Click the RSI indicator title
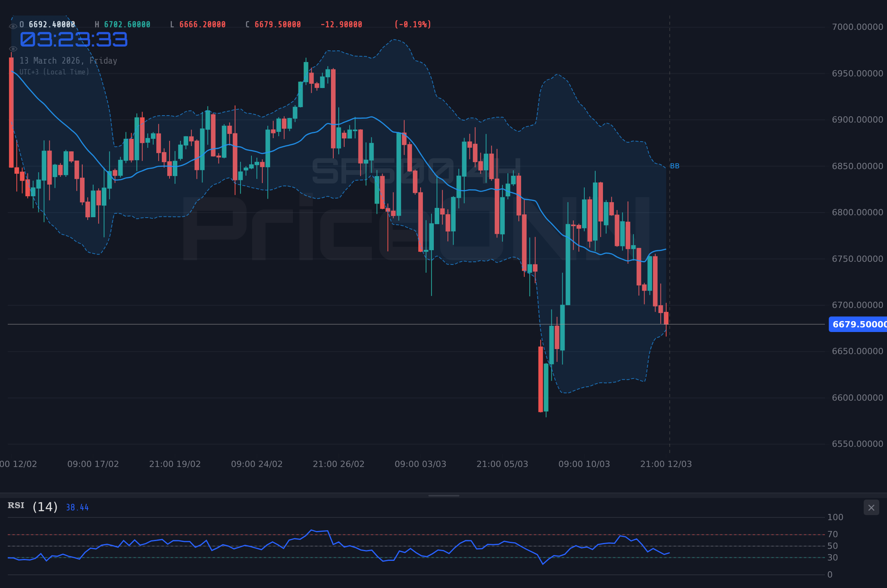The width and height of the screenshot is (887, 588). click(x=16, y=505)
